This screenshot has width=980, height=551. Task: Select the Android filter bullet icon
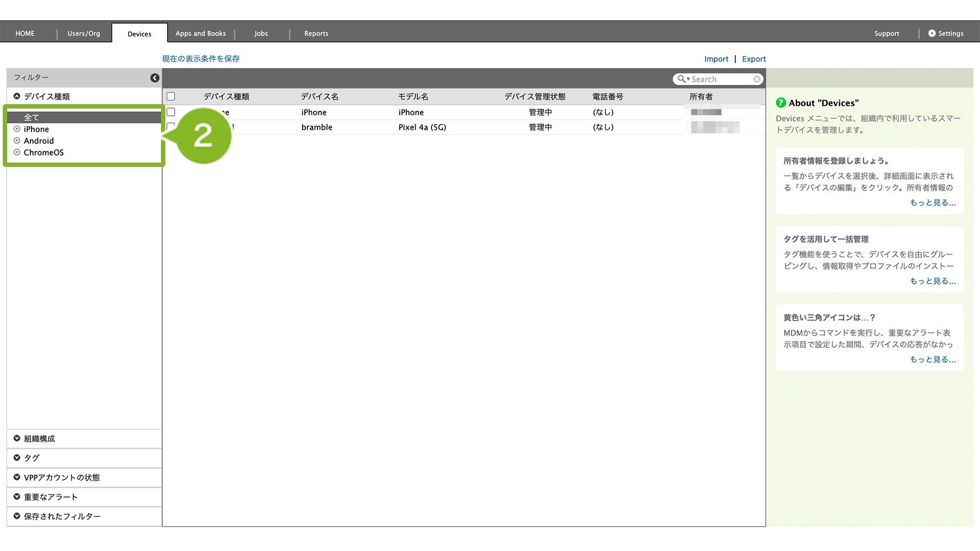17,141
